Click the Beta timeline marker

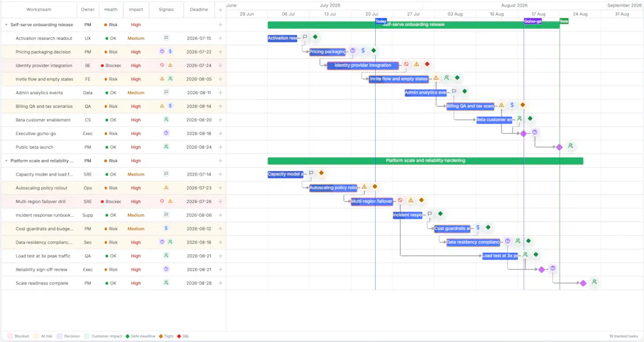[564, 21]
